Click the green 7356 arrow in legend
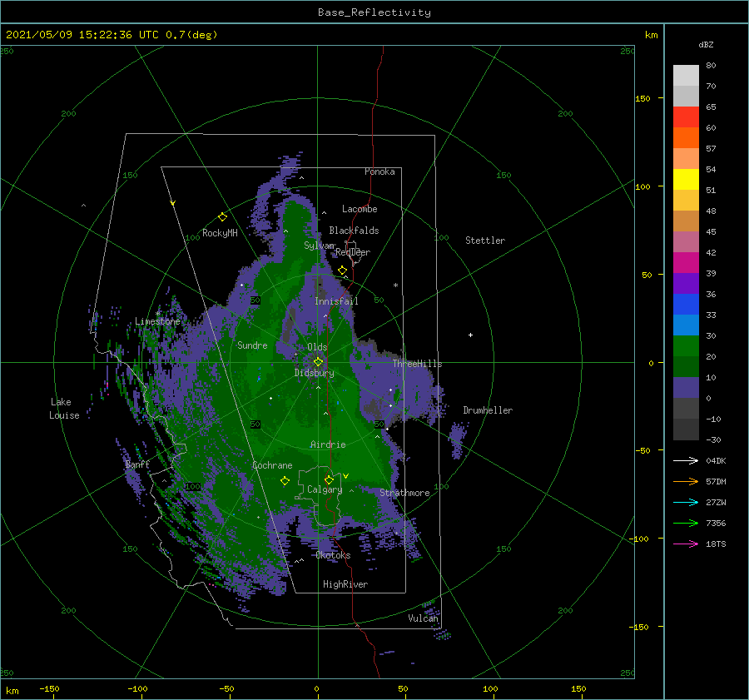The height and width of the screenshot is (700, 749). [686, 524]
